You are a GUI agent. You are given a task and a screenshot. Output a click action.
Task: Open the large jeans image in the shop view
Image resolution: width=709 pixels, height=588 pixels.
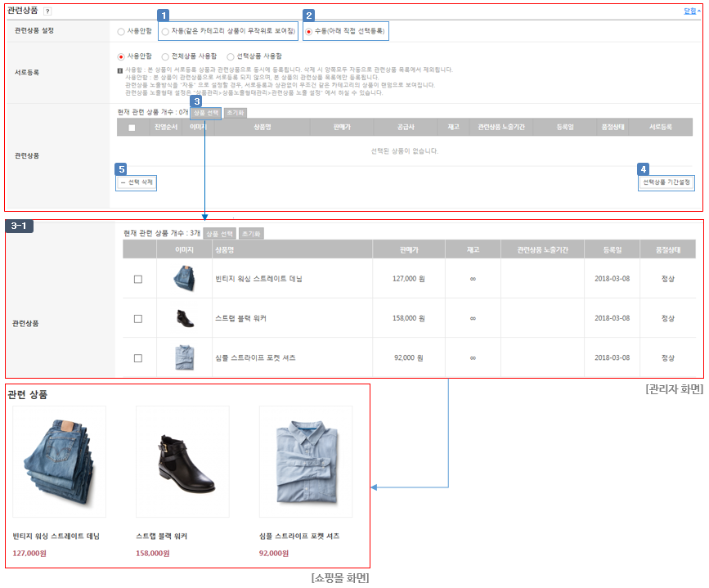59,461
